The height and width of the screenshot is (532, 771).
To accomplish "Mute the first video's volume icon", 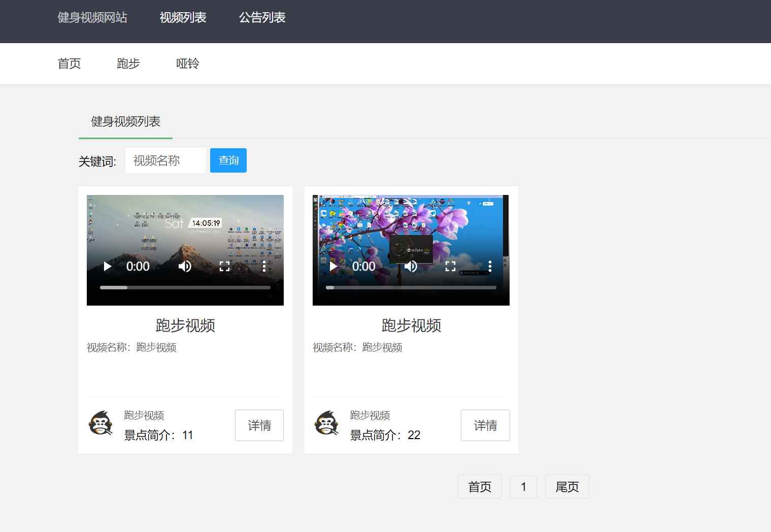I will pyautogui.click(x=185, y=267).
